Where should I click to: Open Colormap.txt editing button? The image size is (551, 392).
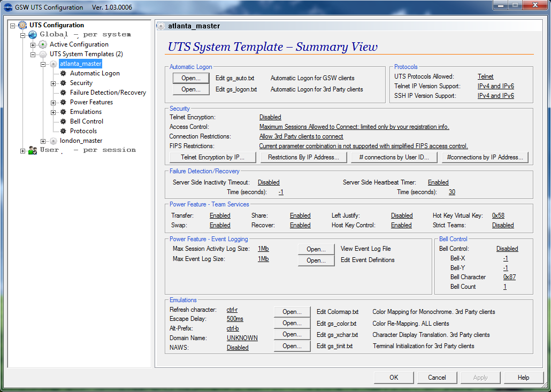(x=292, y=312)
